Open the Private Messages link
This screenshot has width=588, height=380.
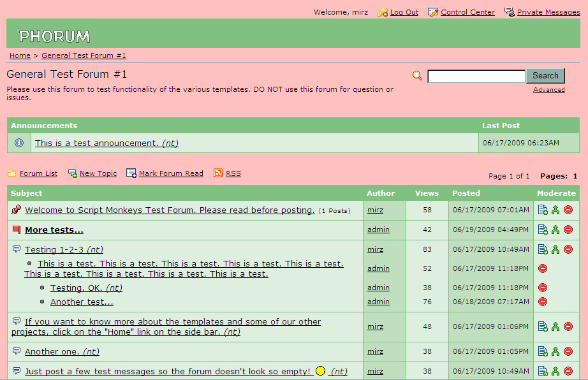(548, 12)
